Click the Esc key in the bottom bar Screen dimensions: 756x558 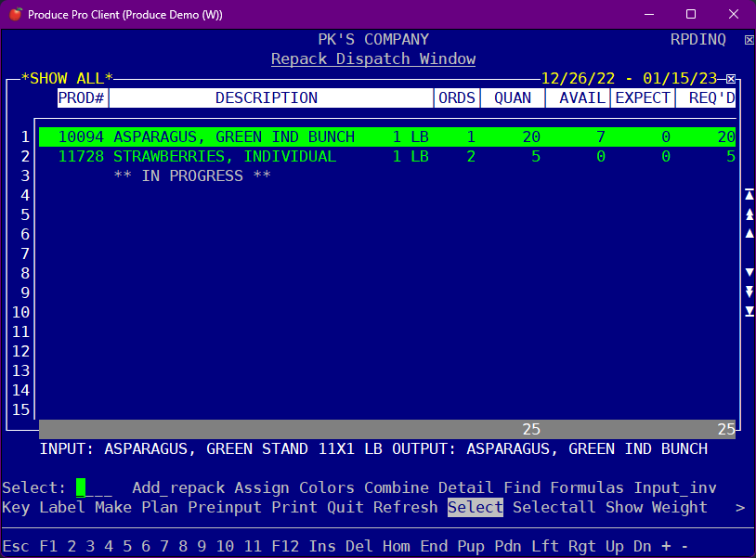click(16, 546)
